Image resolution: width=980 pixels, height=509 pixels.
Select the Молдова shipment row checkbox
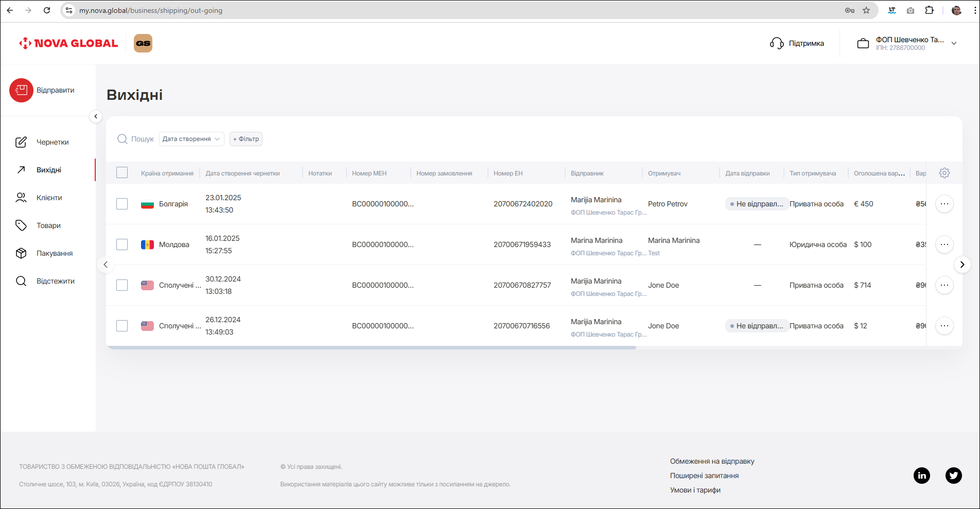point(122,244)
